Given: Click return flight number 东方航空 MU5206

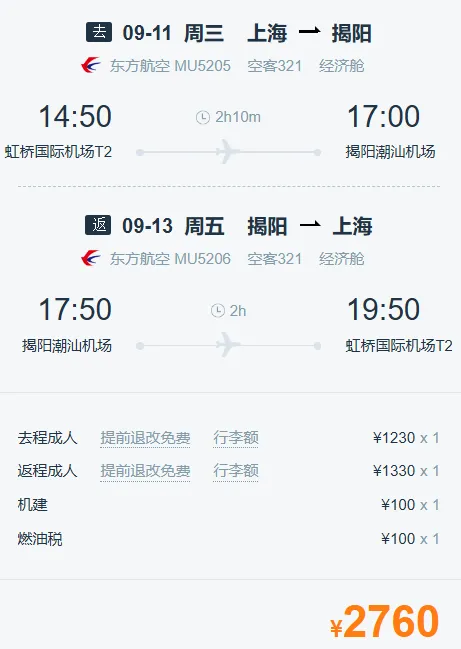Looking at the screenshot, I should pyautogui.click(x=170, y=259).
